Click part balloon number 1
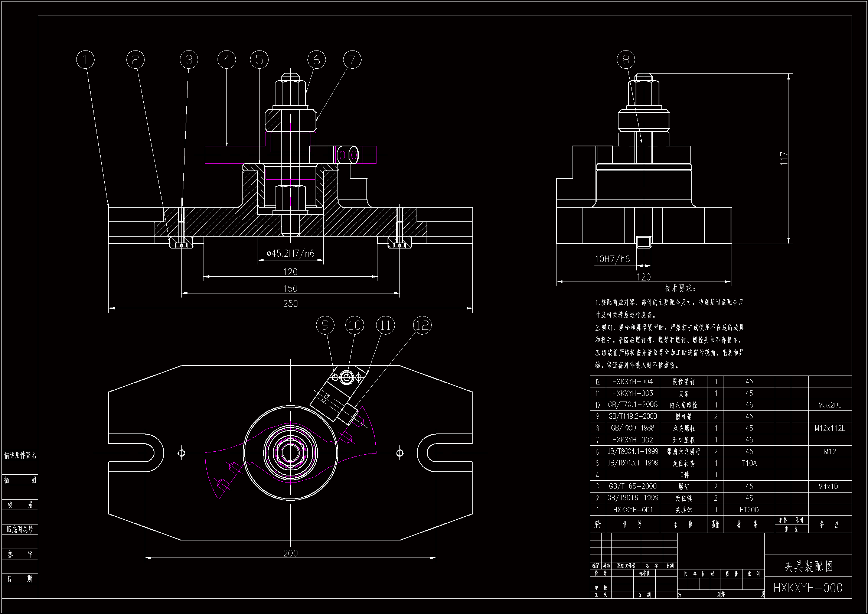This screenshot has width=868, height=614. pyautogui.click(x=85, y=60)
